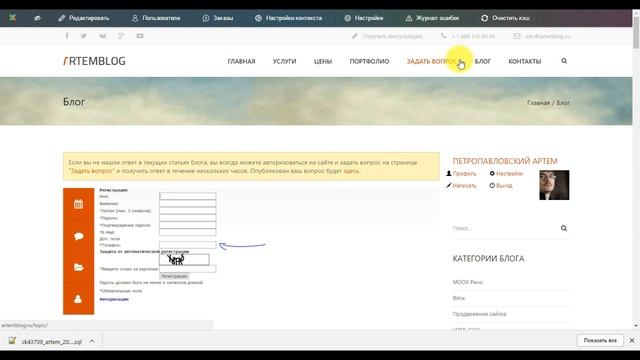Open the Twitter social icon
The image size is (640, 360).
coord(84,36)
